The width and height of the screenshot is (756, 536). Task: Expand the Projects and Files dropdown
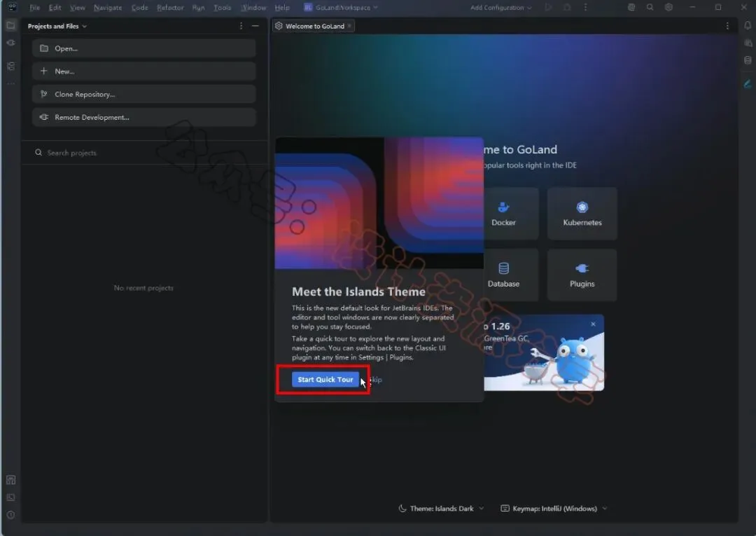pyautogui.click(x=57, y=26)
